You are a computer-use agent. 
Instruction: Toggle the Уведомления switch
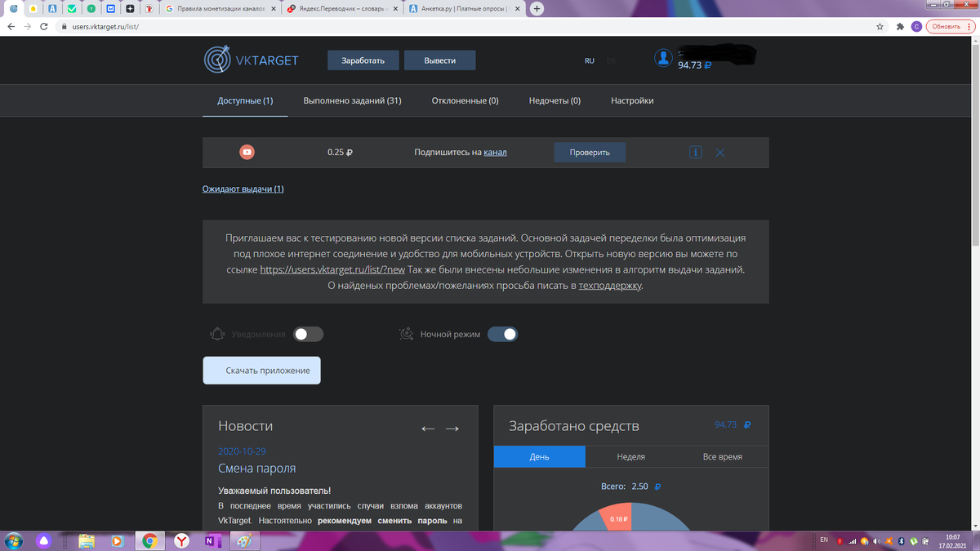click(309, 334)
